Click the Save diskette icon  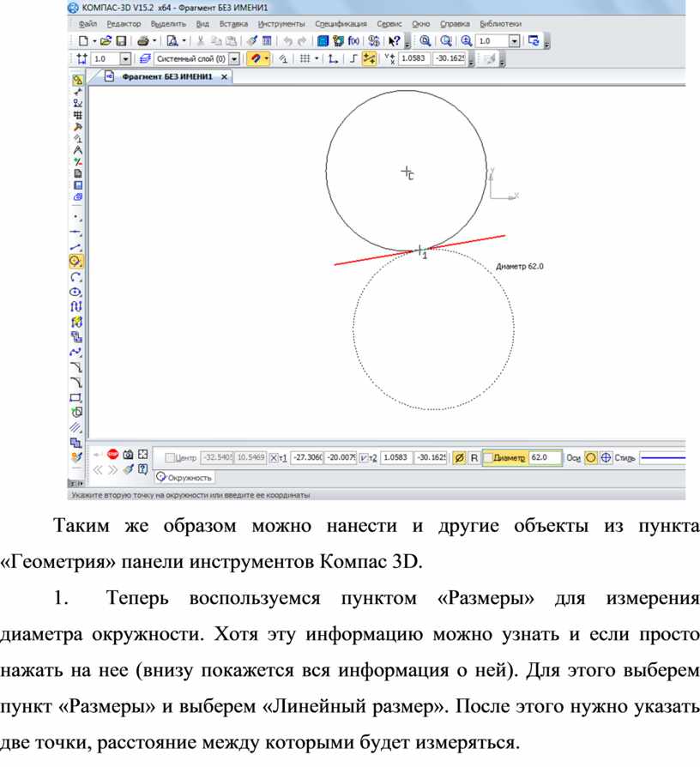pyautogui.click(x=121, y=40)
